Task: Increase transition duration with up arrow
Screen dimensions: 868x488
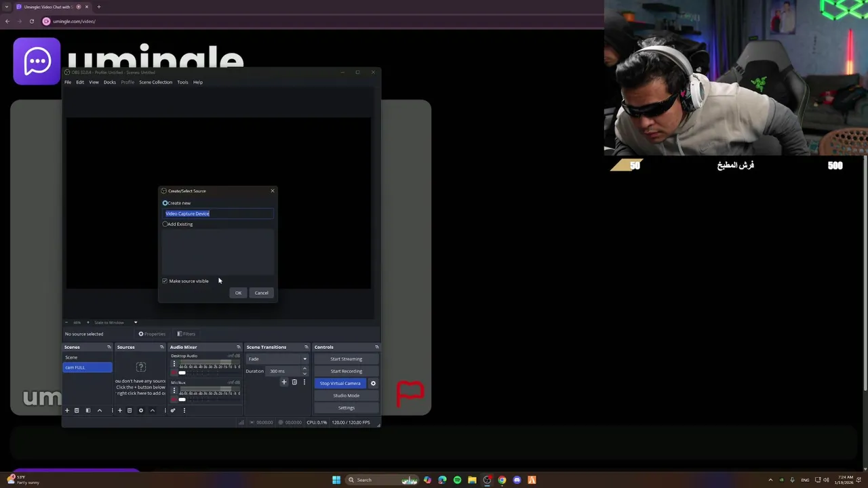Action: (x=304, y=369)
